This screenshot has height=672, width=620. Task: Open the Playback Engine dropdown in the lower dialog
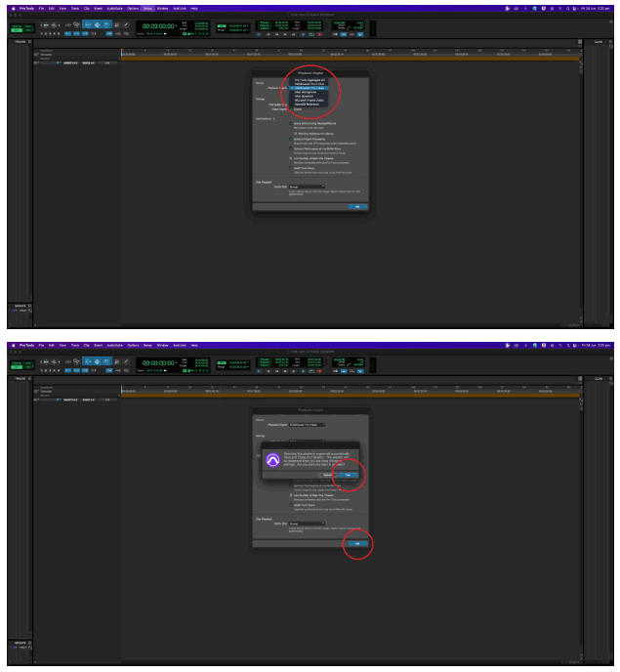[307, 425]
